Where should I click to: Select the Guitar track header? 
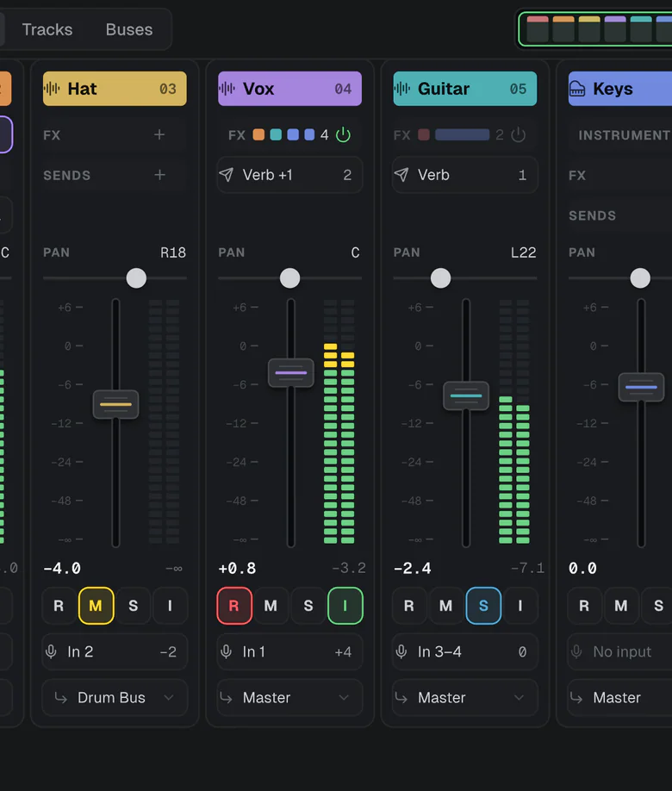464,89
